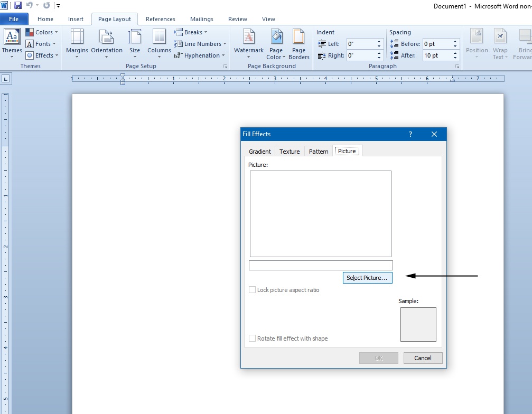Open Gradient tab in Fill Effects

click(x=260, y=151)
